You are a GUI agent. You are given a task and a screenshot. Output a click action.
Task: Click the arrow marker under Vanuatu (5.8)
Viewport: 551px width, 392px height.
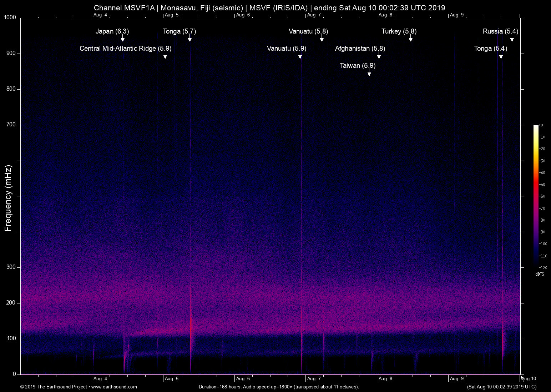[322, 39]
